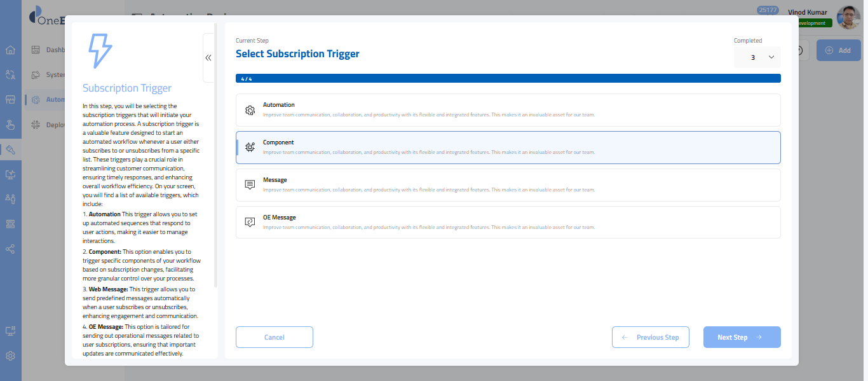
Task: Click the home icon in left sidebar
Action: tap(10, 50)
